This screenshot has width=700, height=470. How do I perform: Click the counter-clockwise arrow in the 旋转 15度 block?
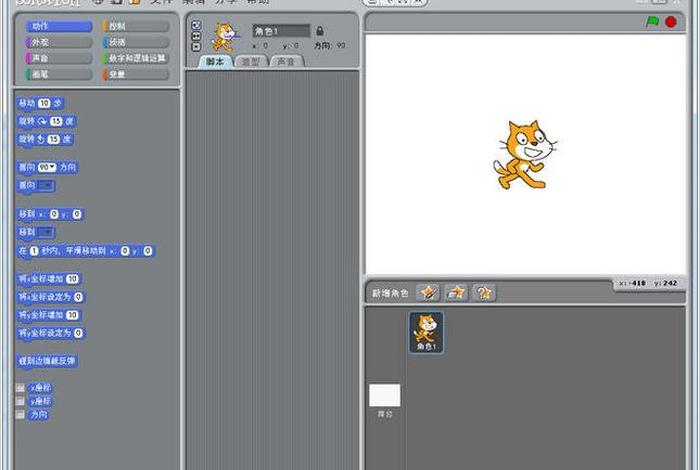coord(41,139)
